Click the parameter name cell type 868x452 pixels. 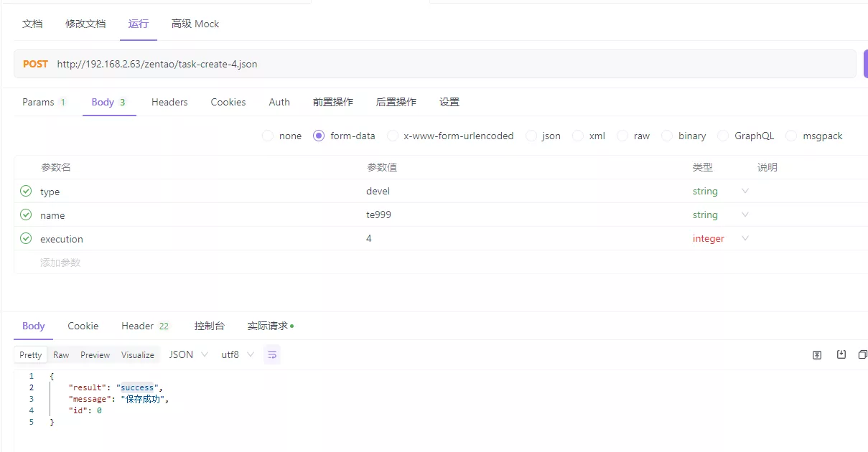pos(50,192)
